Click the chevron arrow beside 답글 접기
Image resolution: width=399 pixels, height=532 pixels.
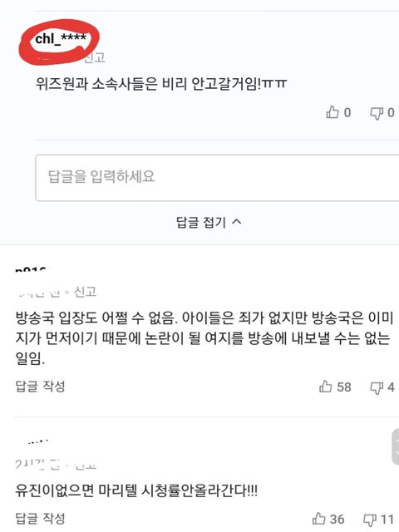tap(237, 222)
